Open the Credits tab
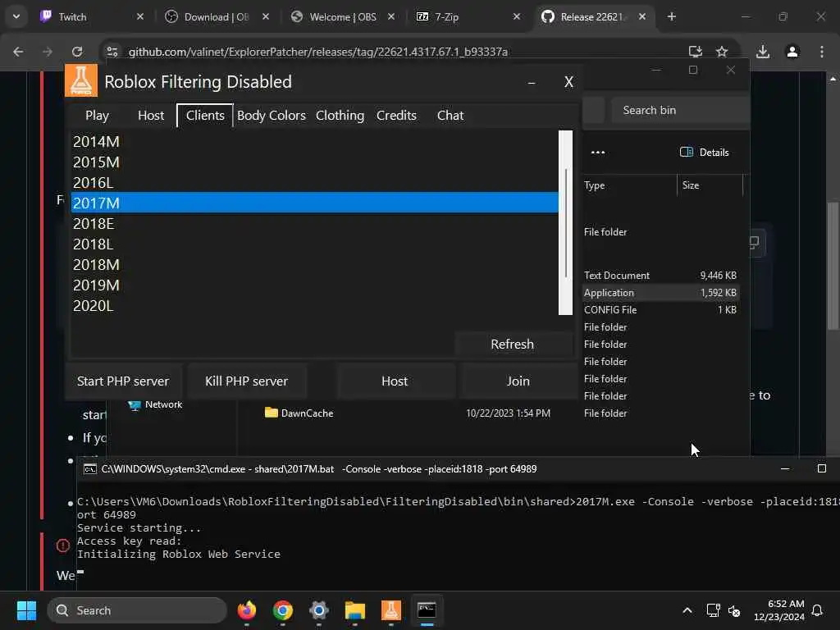 click(x=396, y=115)
